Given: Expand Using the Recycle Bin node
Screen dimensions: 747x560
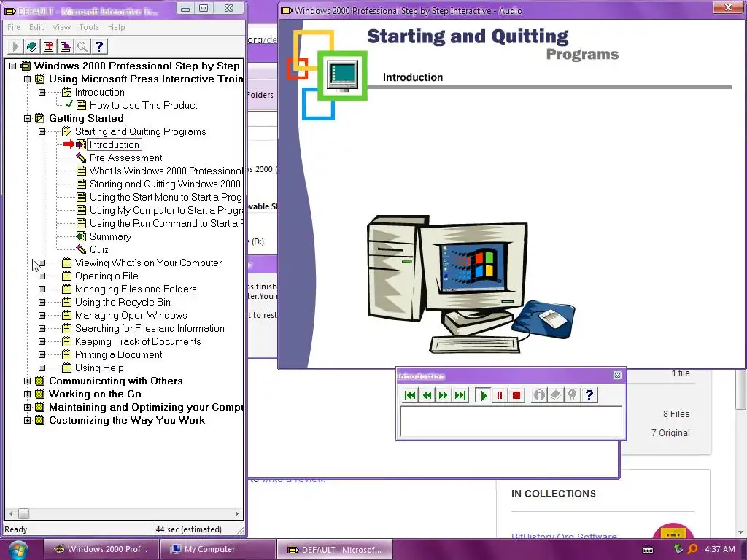Looking at the screenshot, I should 42,303.
